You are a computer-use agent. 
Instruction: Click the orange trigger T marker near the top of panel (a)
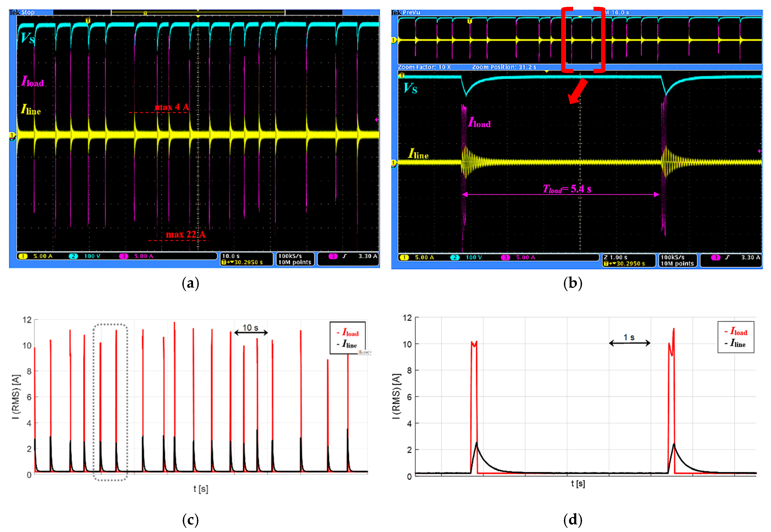point(88,20)
